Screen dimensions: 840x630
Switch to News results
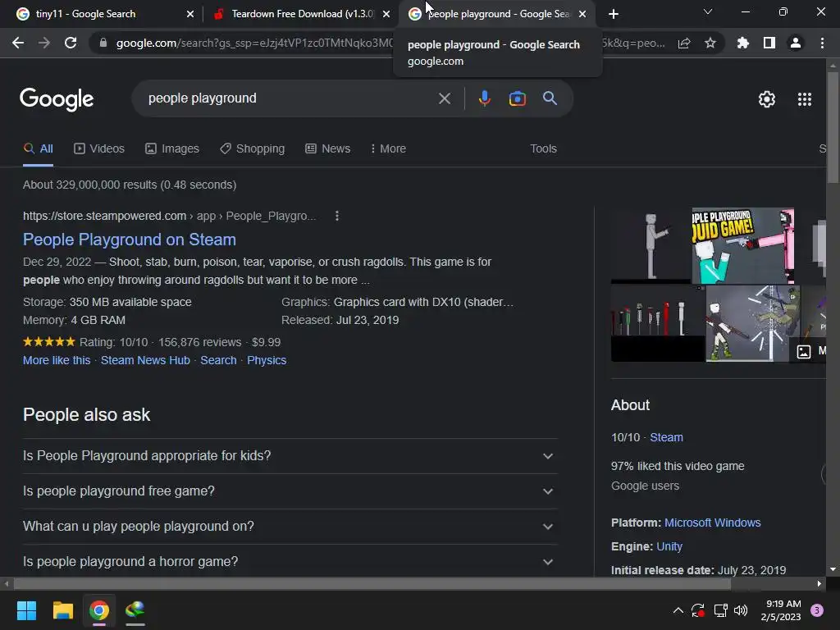click(x=328, y=149)
